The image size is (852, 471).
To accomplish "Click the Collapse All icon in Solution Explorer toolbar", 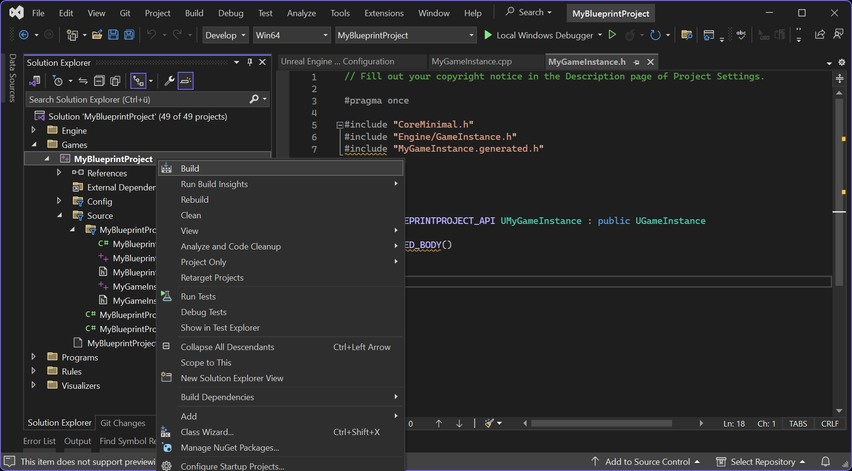I will click(99, 81).
